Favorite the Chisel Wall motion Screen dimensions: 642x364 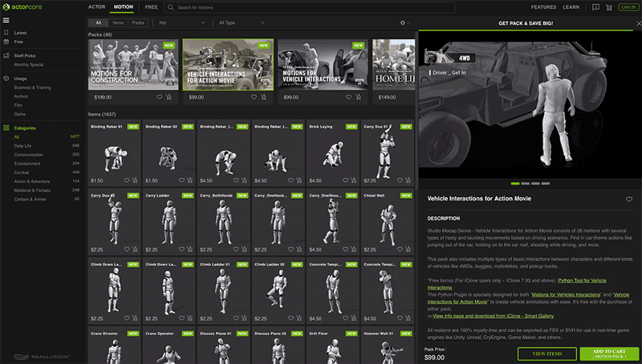point(400,249)
